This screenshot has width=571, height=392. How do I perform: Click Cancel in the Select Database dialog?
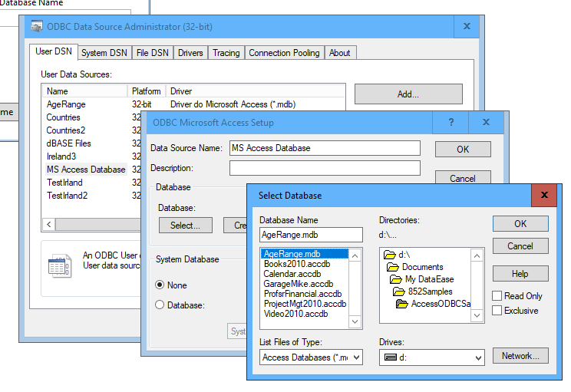[x=520, y=246]
